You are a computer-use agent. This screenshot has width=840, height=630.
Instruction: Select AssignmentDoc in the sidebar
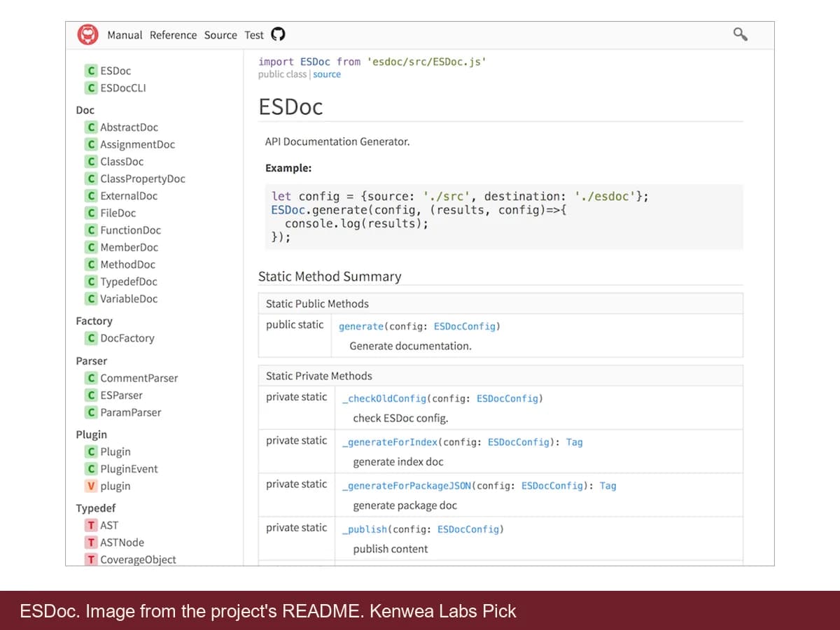click(x=137, y=144)
